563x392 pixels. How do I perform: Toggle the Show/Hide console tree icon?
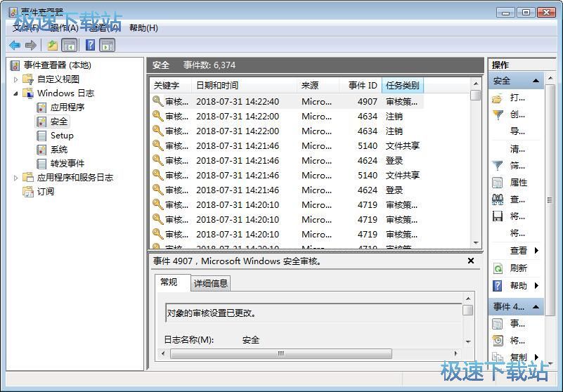(x=70, y=45)
